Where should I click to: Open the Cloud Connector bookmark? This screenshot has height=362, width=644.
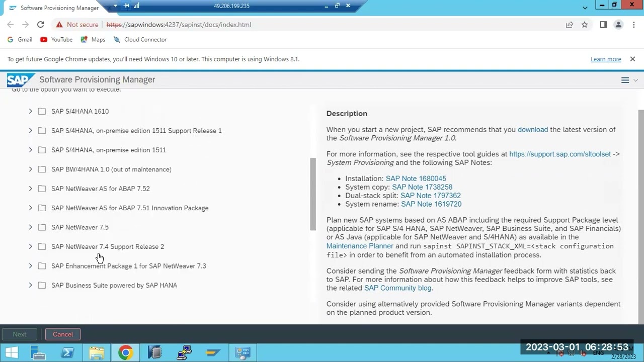click(x=140, y=40)
